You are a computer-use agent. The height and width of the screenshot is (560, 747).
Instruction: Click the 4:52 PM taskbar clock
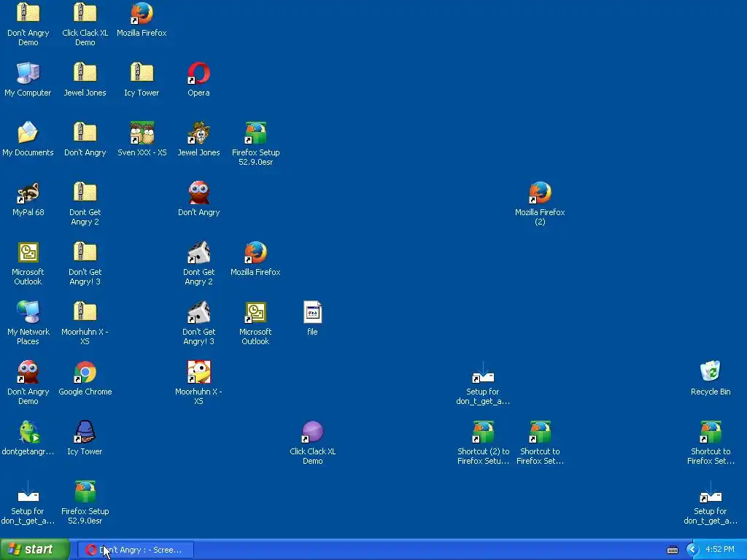click(x=720, y=550)
